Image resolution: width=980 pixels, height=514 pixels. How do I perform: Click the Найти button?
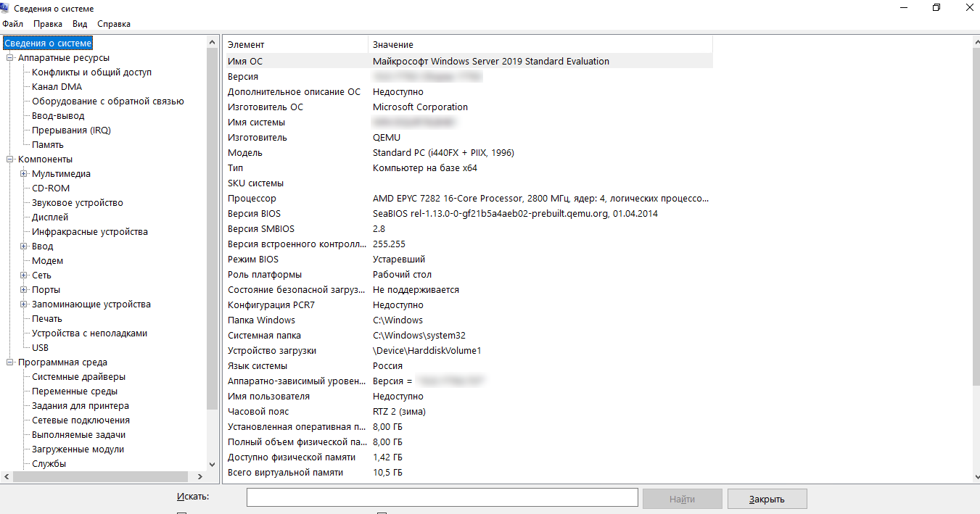(x=682, y=499)
